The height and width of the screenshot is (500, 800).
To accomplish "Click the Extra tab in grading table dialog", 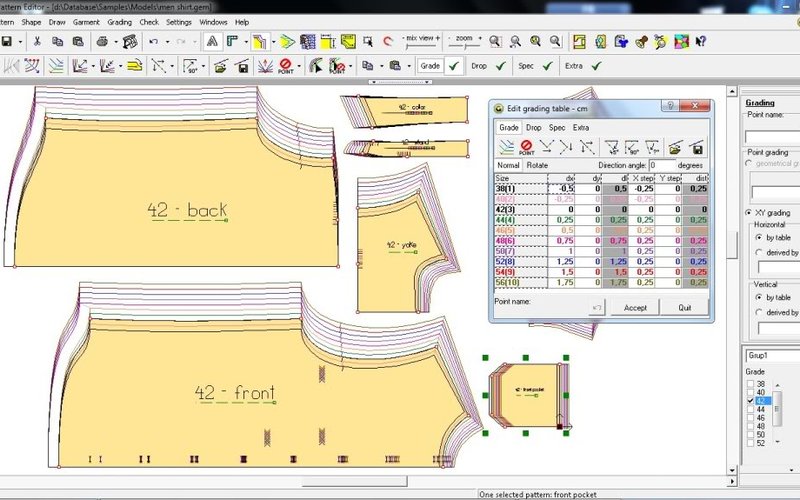I will point(581,128).
